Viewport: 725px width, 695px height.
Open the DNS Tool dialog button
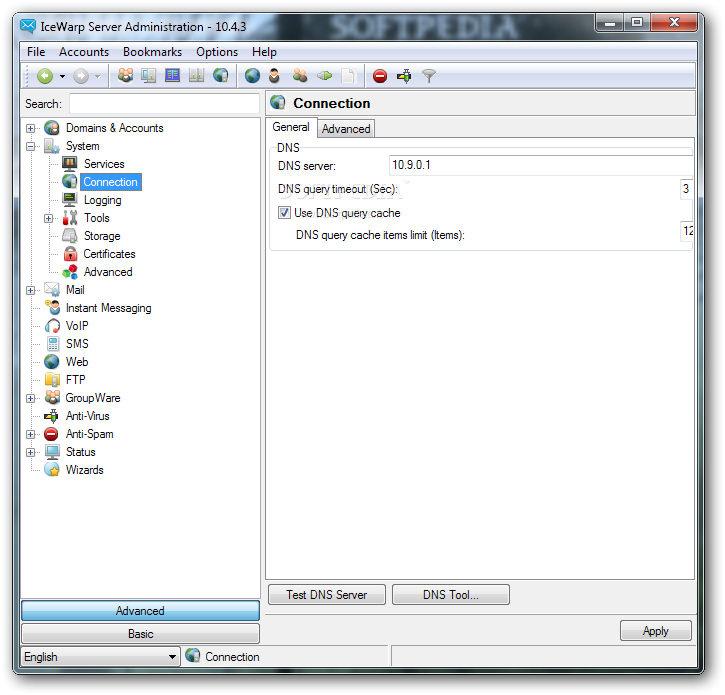451,595
